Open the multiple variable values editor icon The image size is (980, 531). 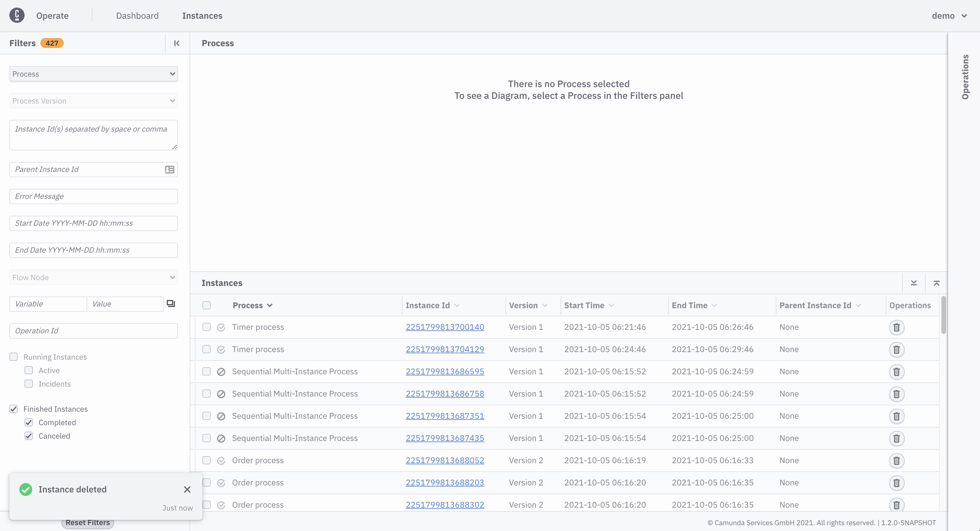pos(171,304)
